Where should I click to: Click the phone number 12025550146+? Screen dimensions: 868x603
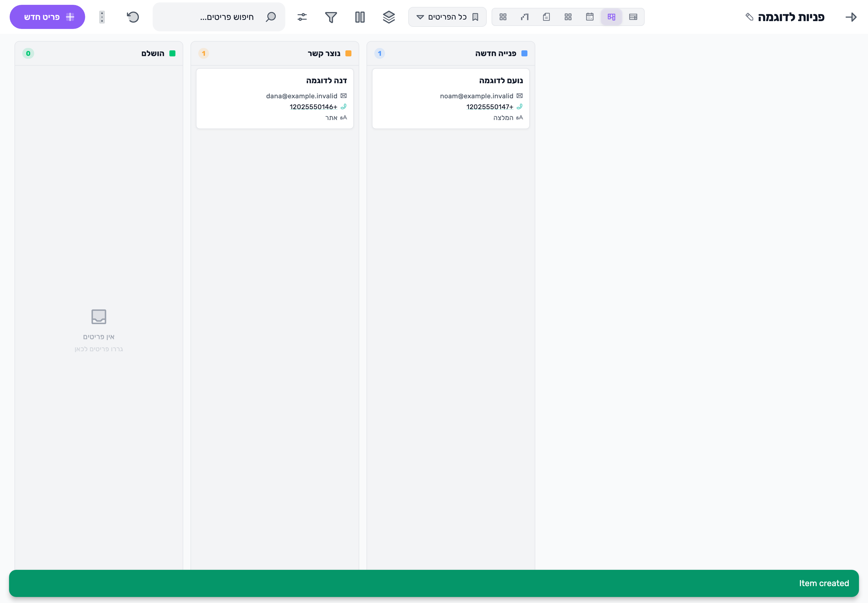click(313, 107)
